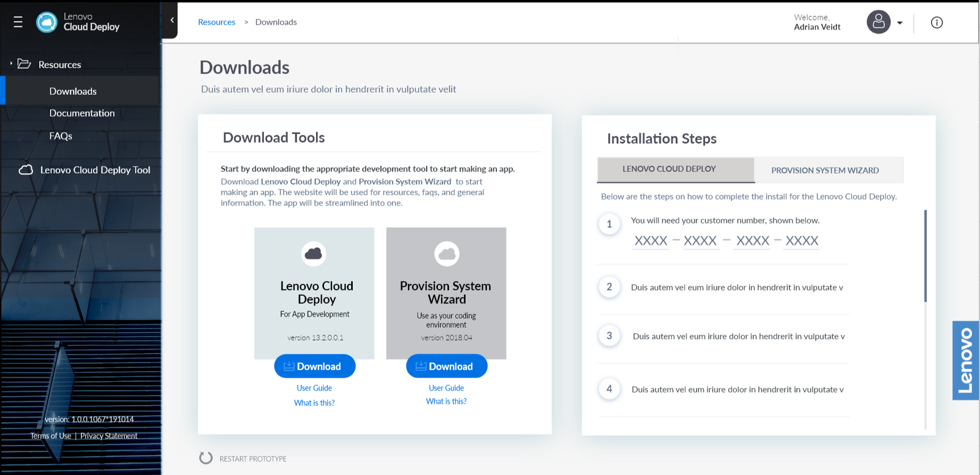Click the Resources folder icon in sidebar
This screenshot has width=980, height=475.
click(x=24, y=64)
